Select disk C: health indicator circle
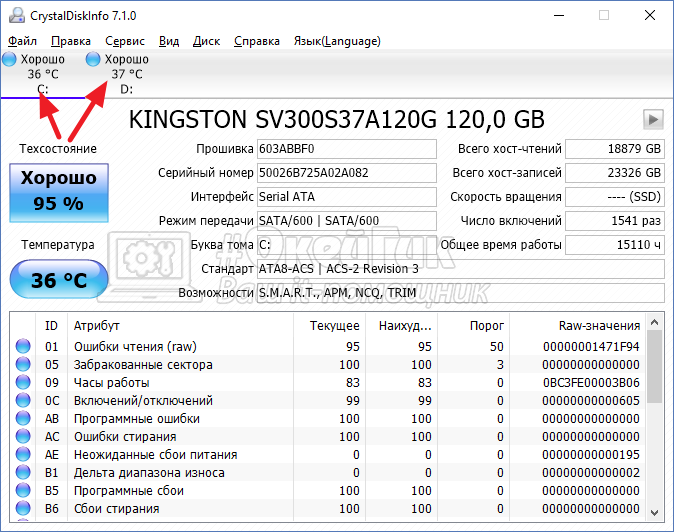674x532 pixels. pos(9,59)
